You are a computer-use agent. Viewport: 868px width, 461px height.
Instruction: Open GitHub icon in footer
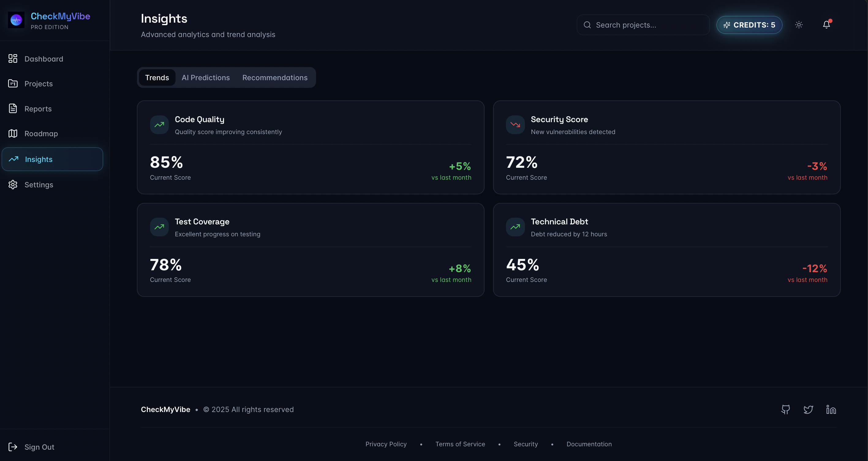point(785,410)
